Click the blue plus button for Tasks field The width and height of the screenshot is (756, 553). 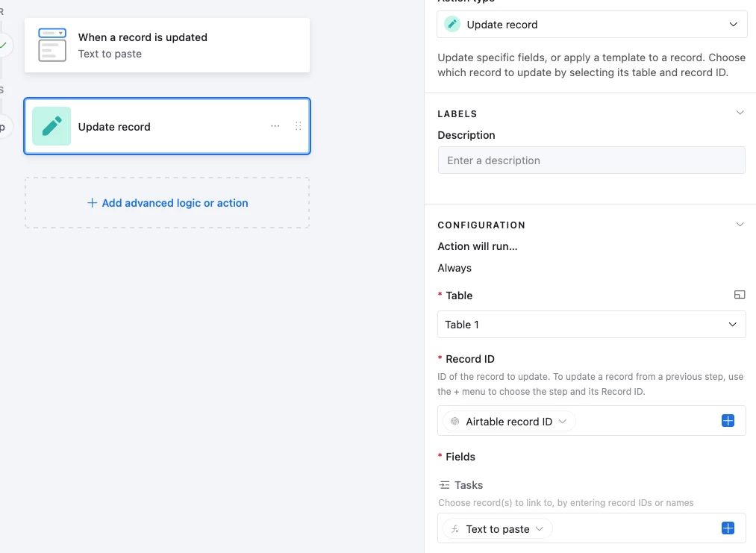coord(728,528)
